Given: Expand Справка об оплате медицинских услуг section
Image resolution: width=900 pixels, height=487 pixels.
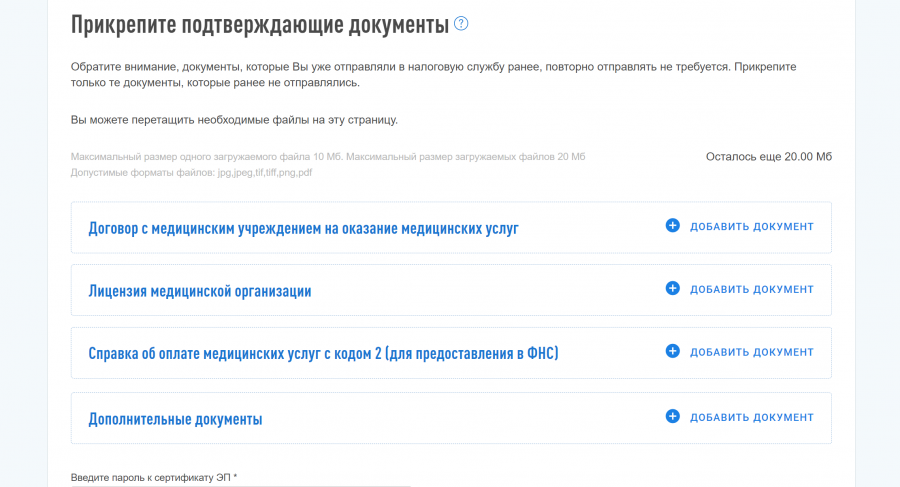Looking at the screenshot, I should click(323, 354).
